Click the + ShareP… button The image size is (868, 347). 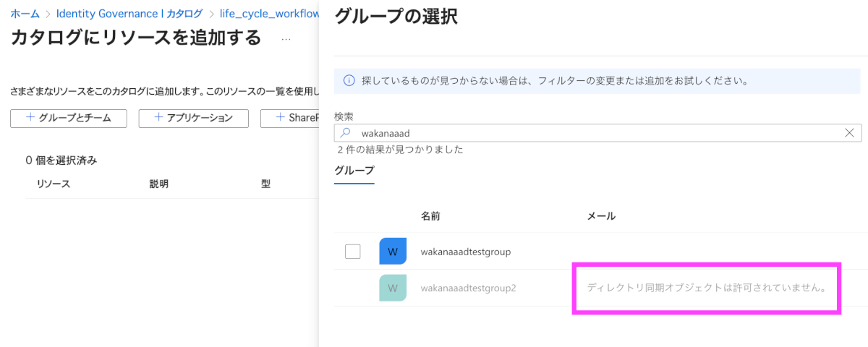pyautogui.click(x=289, y=118)
